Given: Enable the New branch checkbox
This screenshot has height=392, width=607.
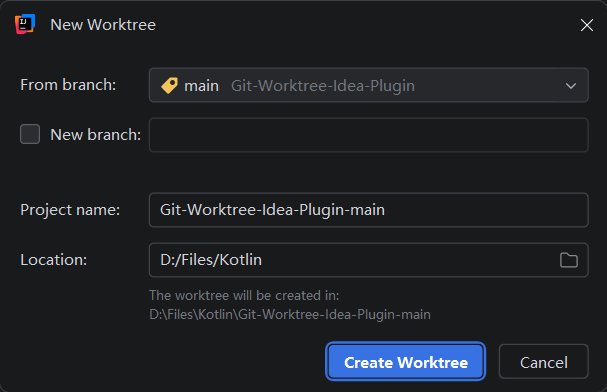Looking at the screenshot, I should 30,134.
